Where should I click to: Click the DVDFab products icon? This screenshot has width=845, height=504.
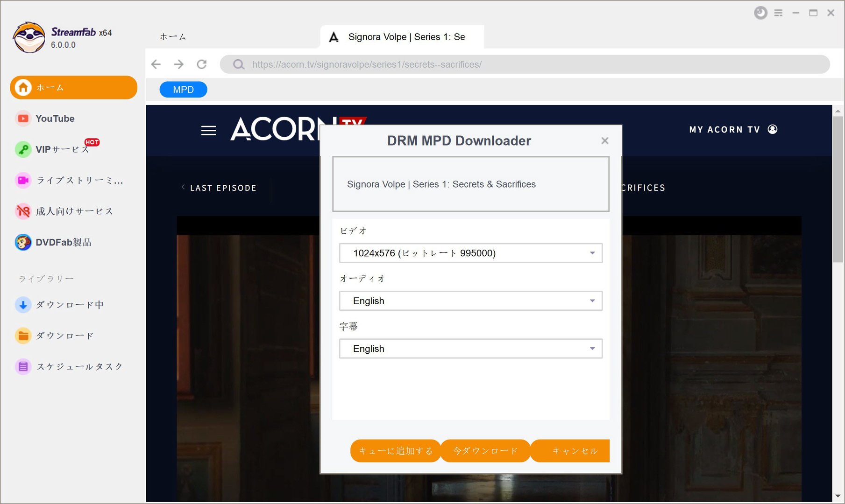tap(23, 242)
